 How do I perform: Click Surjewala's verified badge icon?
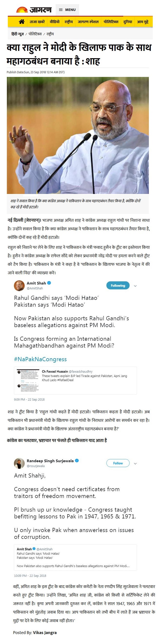coord(77,460)
